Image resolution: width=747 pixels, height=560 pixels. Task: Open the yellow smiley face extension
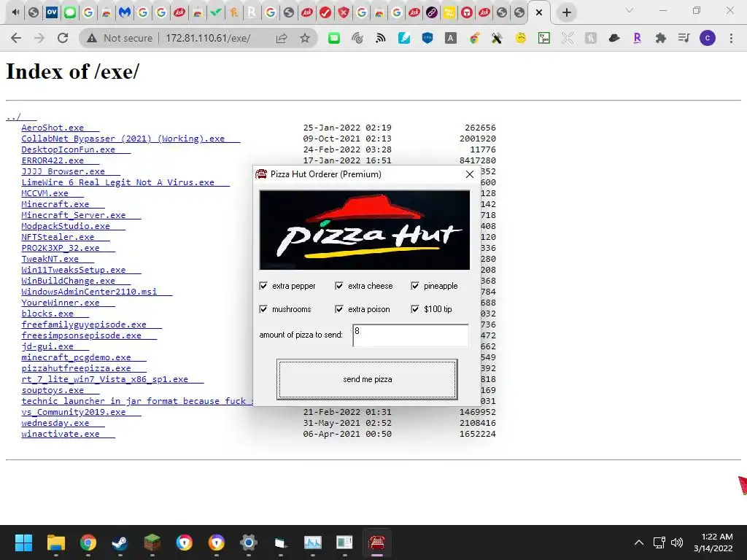point(521,38)
